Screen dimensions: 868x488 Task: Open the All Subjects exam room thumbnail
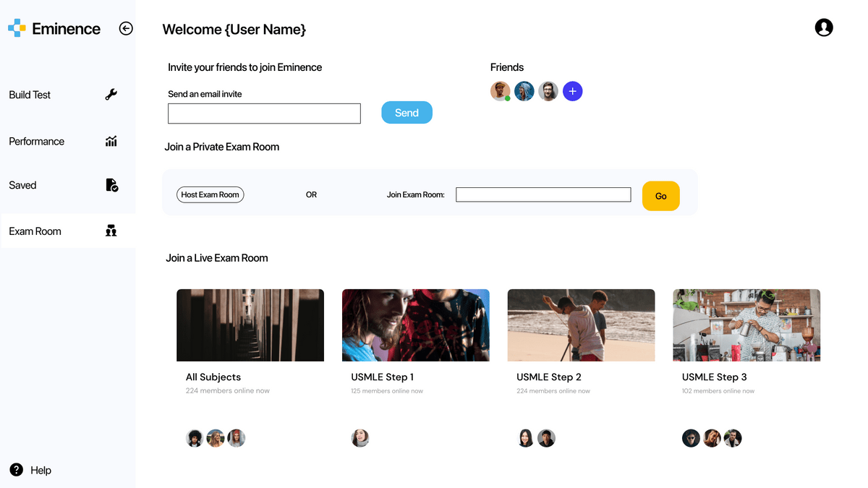250,325
